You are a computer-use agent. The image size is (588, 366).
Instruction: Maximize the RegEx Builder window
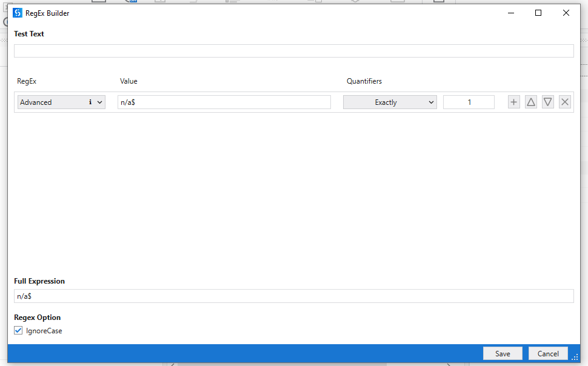(x=538, y=12)
